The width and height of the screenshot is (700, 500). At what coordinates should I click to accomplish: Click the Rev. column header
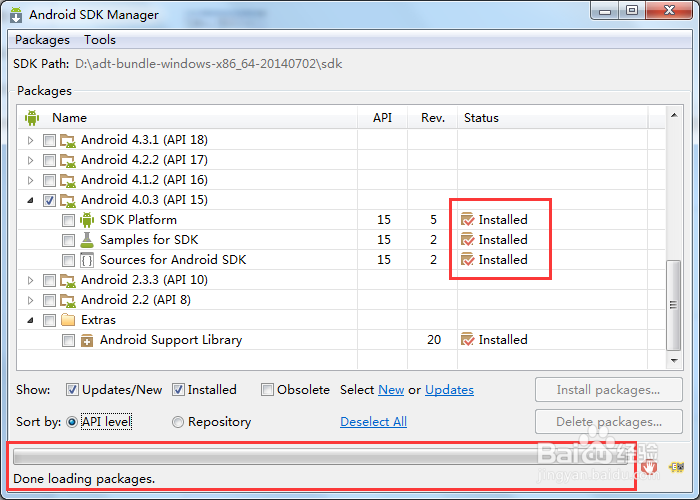pyautogui.click(x=433, y=118)
